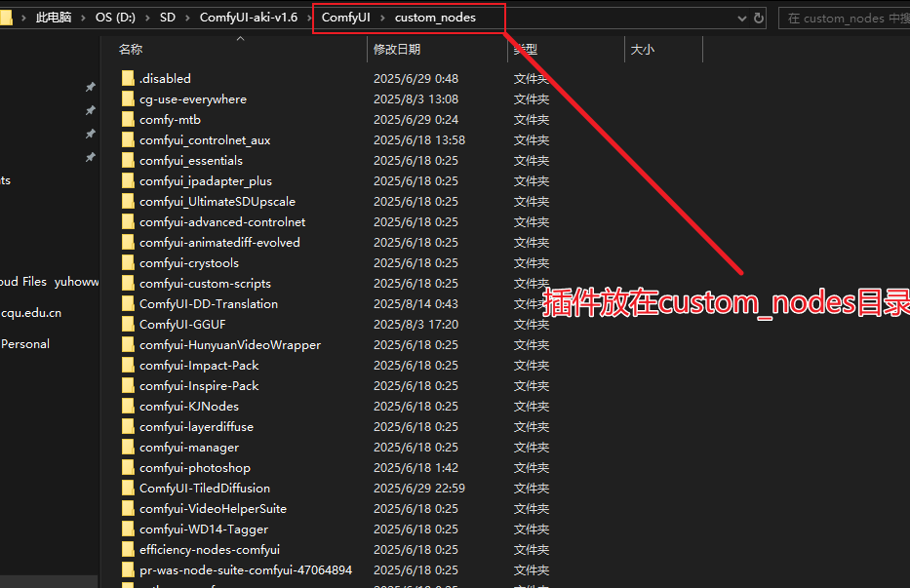The image size is (910, 588).
Task: Sort by 修改日期 column header
Action: (x=397, y=50)
